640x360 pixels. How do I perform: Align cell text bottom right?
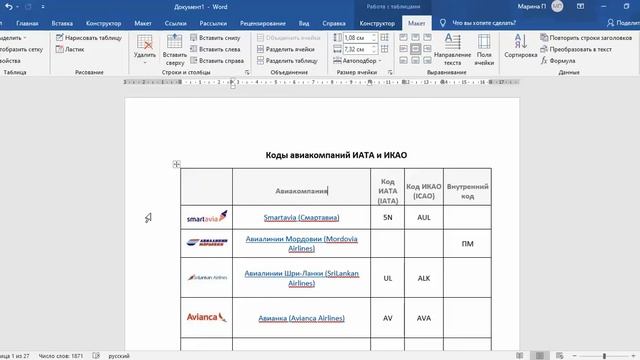[x=427, y=60]
